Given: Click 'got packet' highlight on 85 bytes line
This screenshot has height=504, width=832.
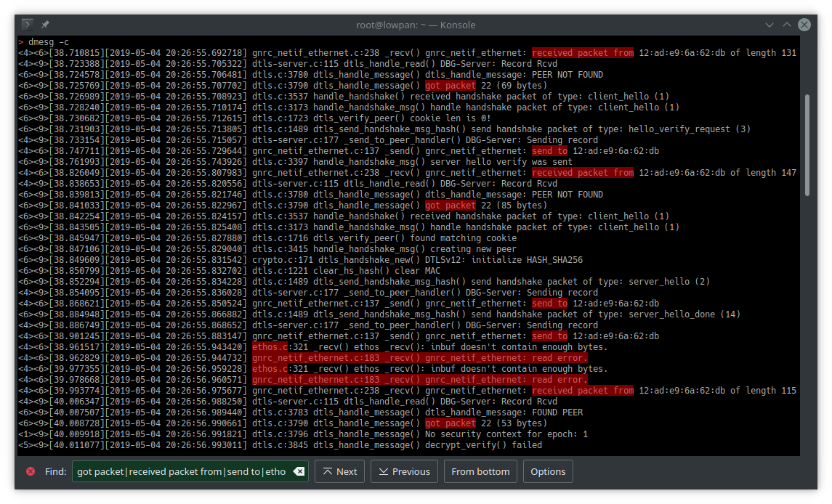Looking at the screenshot, I should point(451,206).
